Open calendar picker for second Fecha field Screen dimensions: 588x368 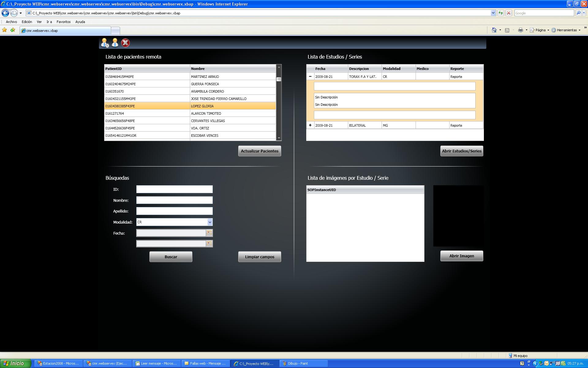pyautogui.click(x=209, y=244)
